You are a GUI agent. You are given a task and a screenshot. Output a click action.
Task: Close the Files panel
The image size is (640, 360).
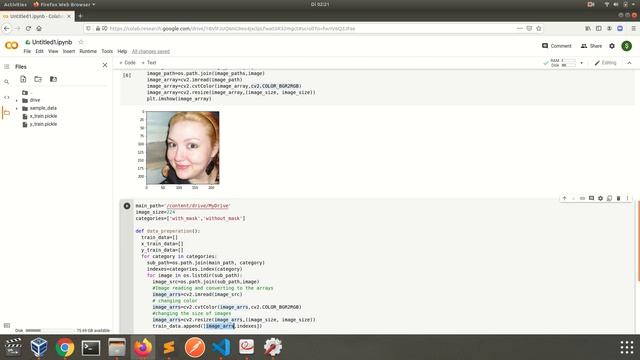(x=105, y=65)
